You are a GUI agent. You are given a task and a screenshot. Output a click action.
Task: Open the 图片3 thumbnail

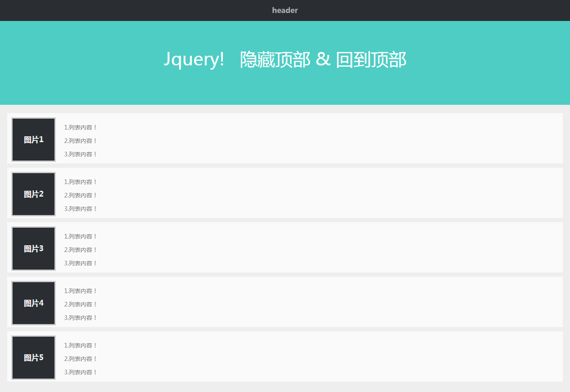pos(34,249)
